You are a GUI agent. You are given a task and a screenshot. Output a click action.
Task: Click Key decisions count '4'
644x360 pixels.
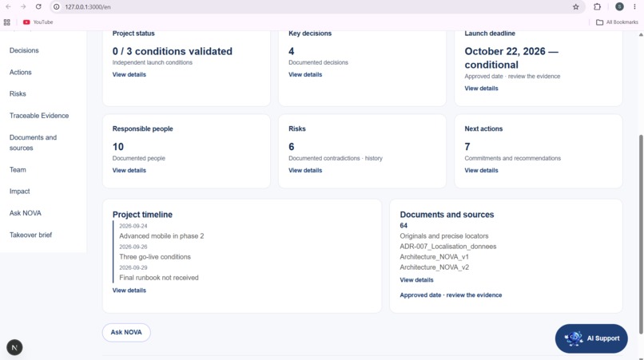click(x=291, y=51)
